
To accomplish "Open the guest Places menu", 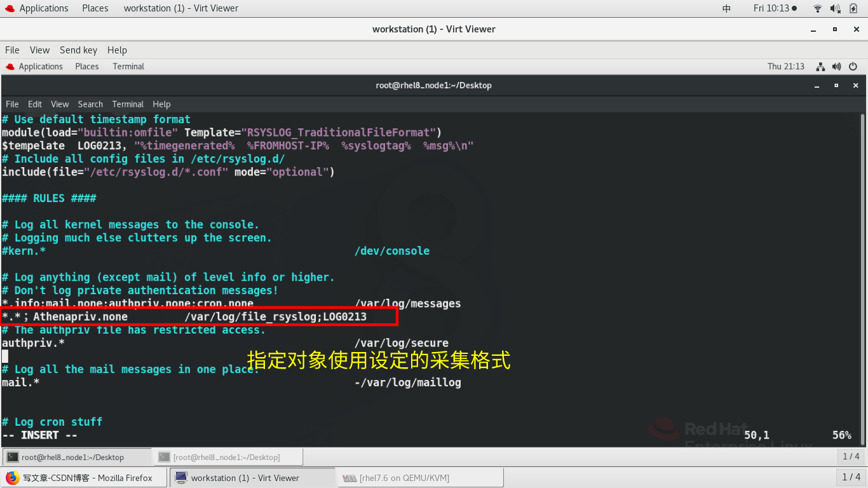I will [87, 66].
